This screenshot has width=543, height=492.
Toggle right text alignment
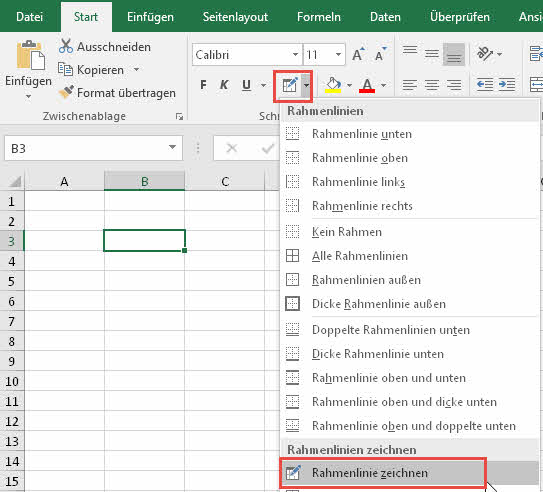pos(454,84)
